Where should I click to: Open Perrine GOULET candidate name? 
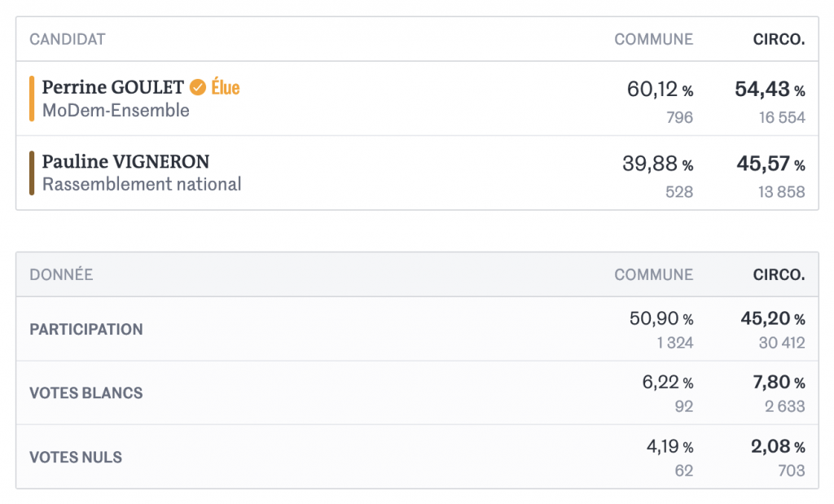112,87
